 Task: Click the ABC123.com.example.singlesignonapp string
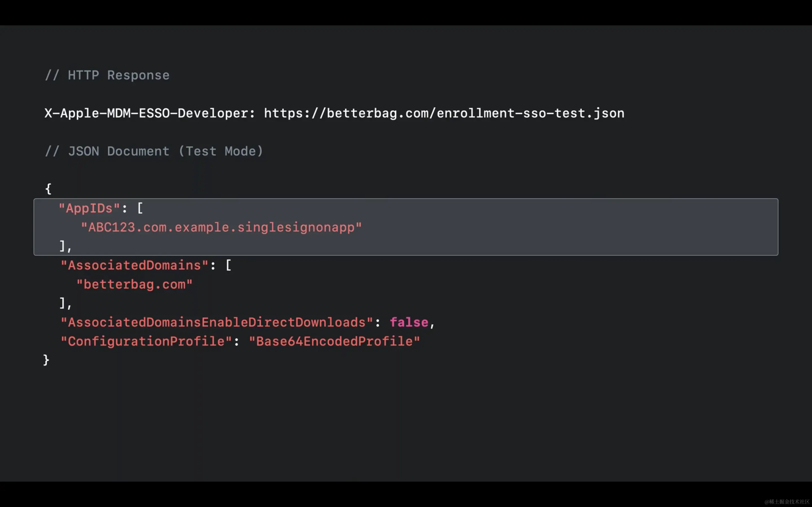coord(221,227)
